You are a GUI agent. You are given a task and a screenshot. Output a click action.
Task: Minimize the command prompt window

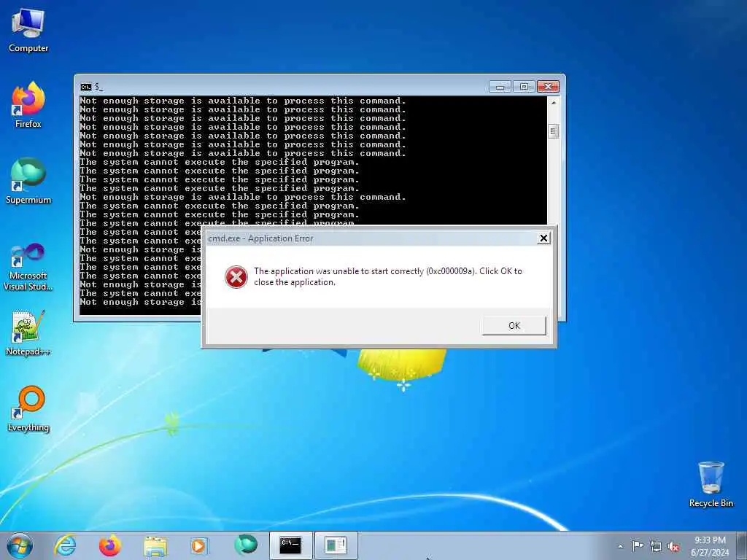[x=500, y=87]
